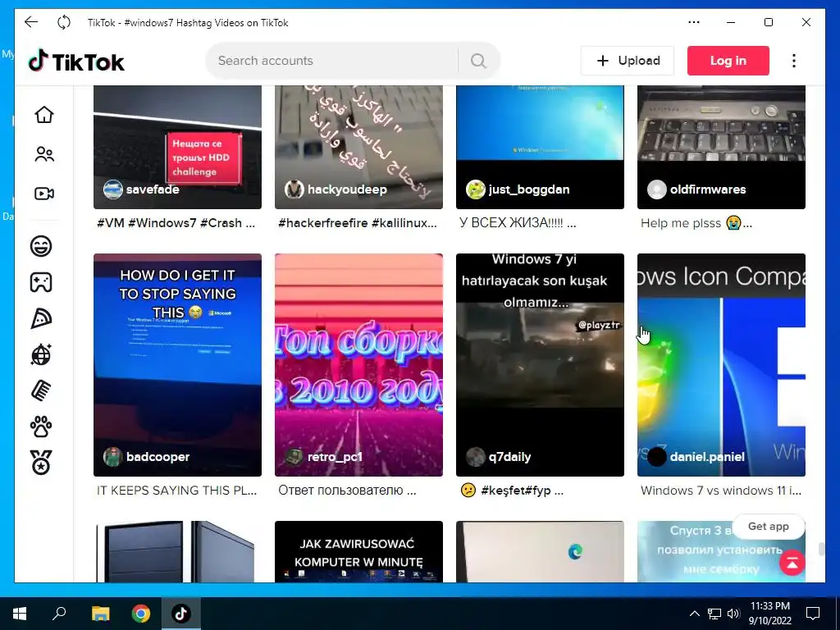Open the Following people icon in sidebar
This screenshot has height=630, width=840.
pyautogui.click(x=44, y=154)
